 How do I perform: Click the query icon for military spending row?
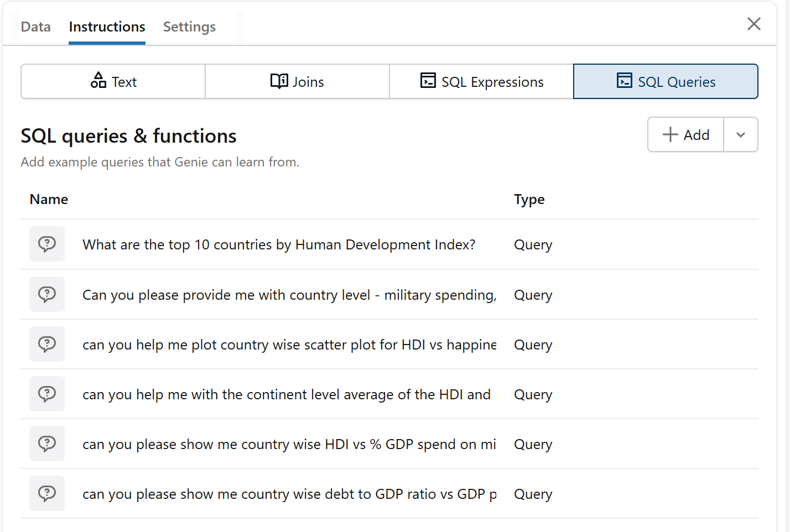point(47,294)
